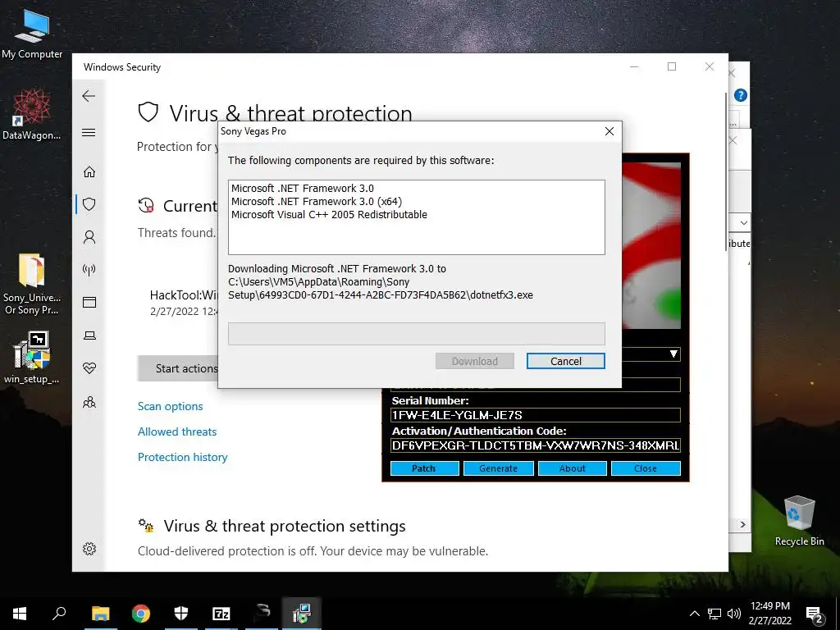This screenshot has height=630, width=840.
Task: Select My Computer desktop icon
Action: (32, 34)
